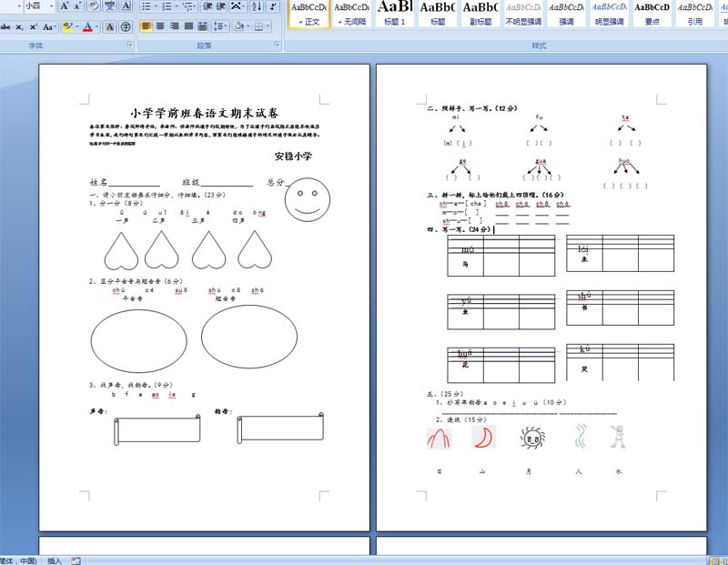Apply the 明显强调 intense emphasis style
This screenshot has width=728, height=565.
point(609,14)
